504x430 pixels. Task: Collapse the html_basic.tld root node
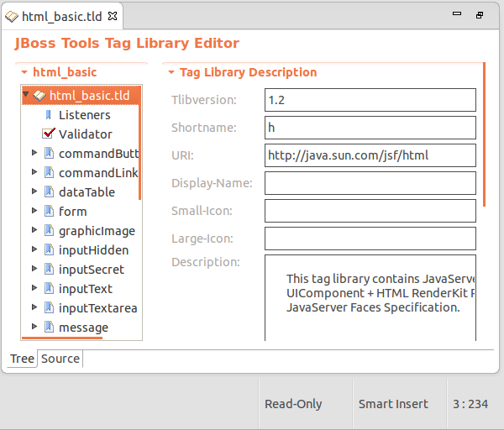pyautogui.click(x=26, y=94)
